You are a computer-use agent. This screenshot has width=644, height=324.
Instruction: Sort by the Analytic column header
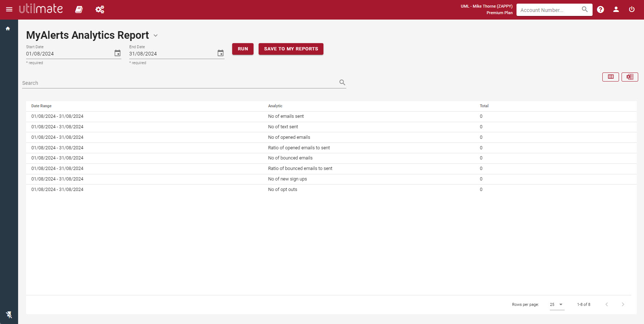[275, 106]
